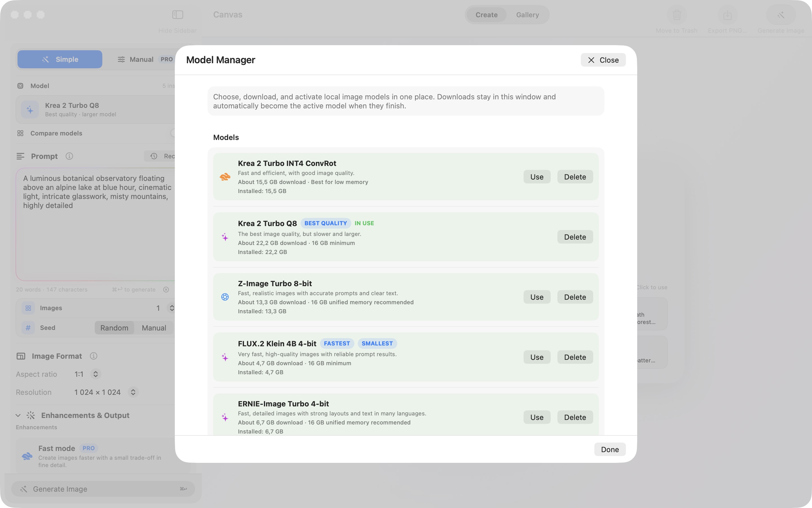The width and height of the screenshot is (812, 508).
Task: Delete the Z-Image Turbo 8-bit model
Action: [x=575, y=297]
